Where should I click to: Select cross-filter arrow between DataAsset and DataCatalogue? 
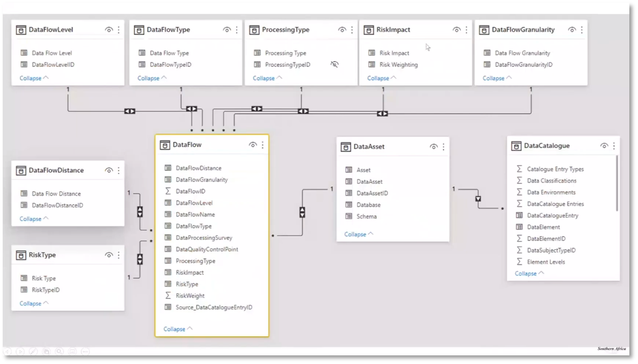point(478,199)
